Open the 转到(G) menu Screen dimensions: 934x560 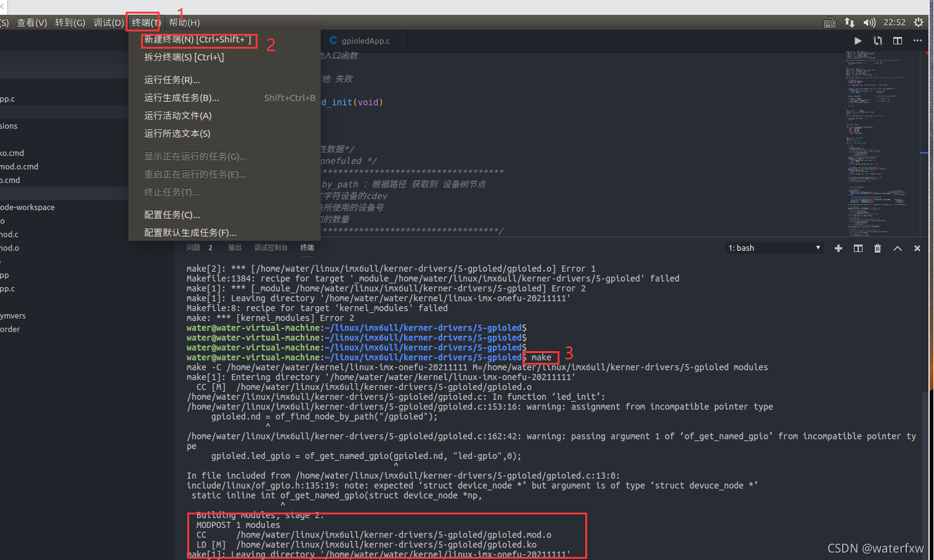tap(70, 23)
